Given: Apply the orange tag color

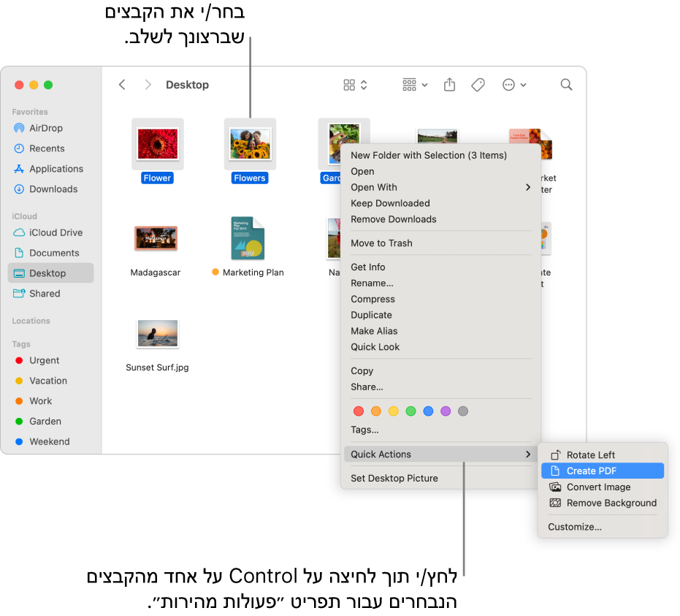Looking at the screenshot, I should coord(376,411).
